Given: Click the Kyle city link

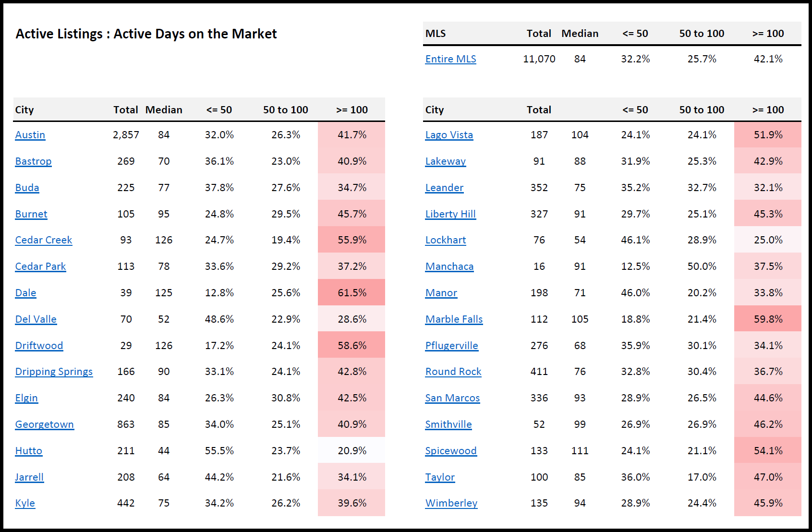Looking at the screenshot, I should (x=25, y=503).
